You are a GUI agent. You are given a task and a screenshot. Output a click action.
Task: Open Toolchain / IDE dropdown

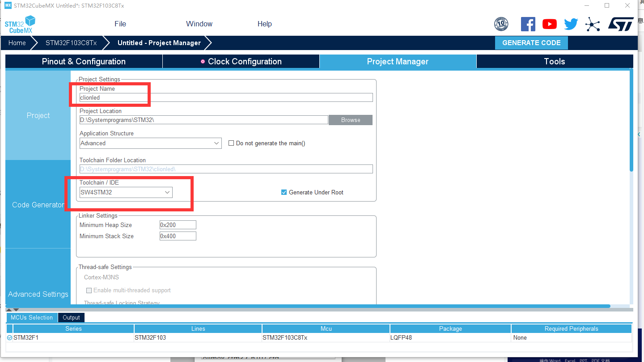[126, 193]
